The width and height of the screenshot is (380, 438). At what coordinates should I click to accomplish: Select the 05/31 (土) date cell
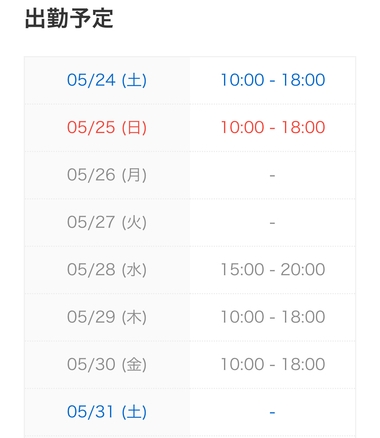point(107,412)
